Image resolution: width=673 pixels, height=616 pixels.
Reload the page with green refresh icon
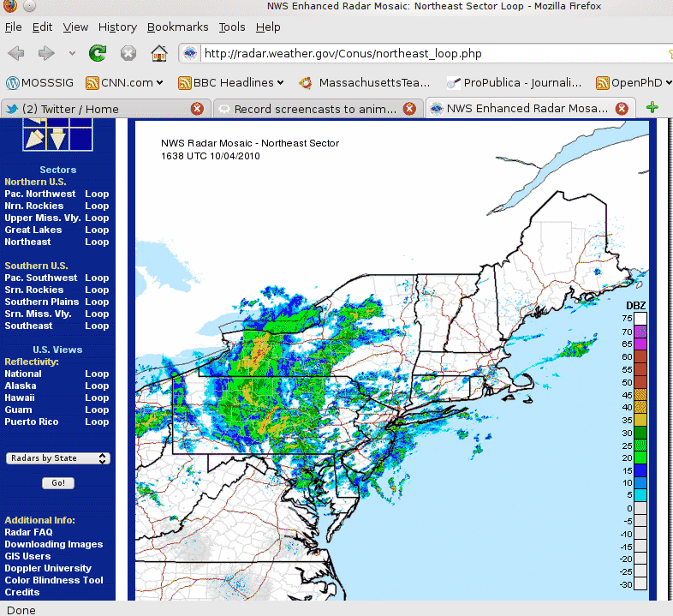point(98,53)
